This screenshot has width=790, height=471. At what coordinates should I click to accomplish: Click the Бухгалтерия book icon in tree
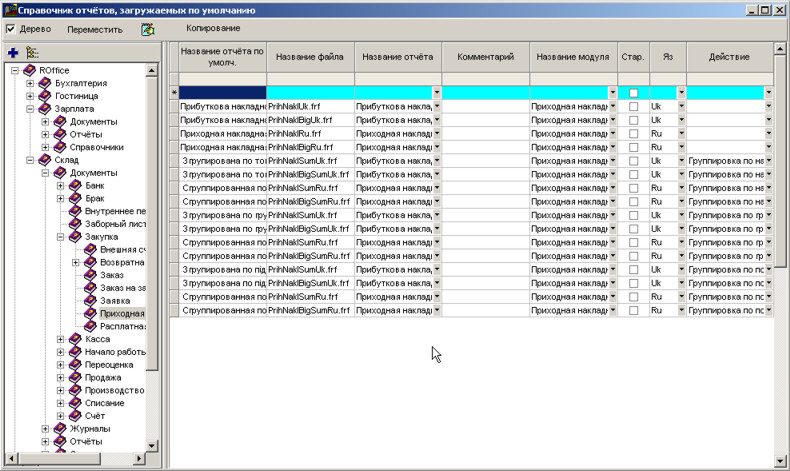pyautogui.click(x=45, y=82)
